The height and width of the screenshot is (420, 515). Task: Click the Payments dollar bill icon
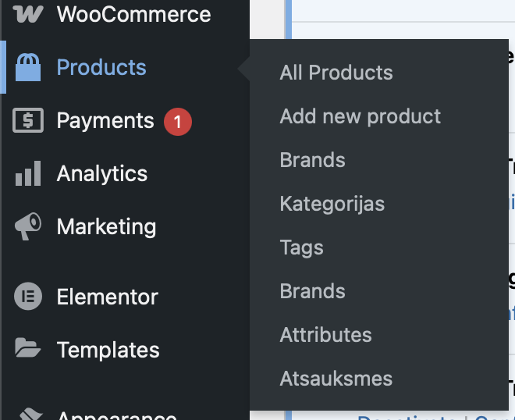point(28,120)
